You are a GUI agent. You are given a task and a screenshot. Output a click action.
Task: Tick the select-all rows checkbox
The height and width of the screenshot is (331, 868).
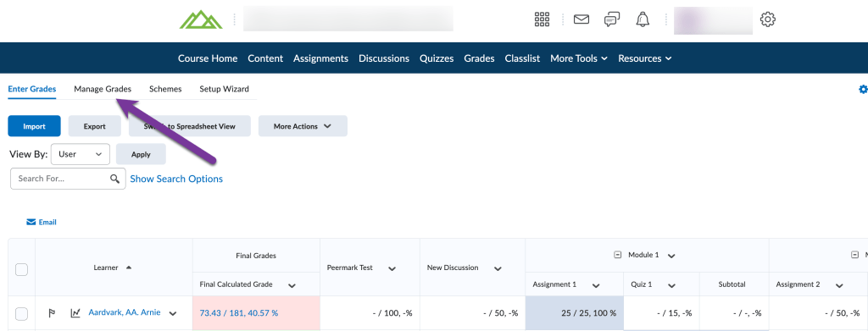tap(21, 270)
